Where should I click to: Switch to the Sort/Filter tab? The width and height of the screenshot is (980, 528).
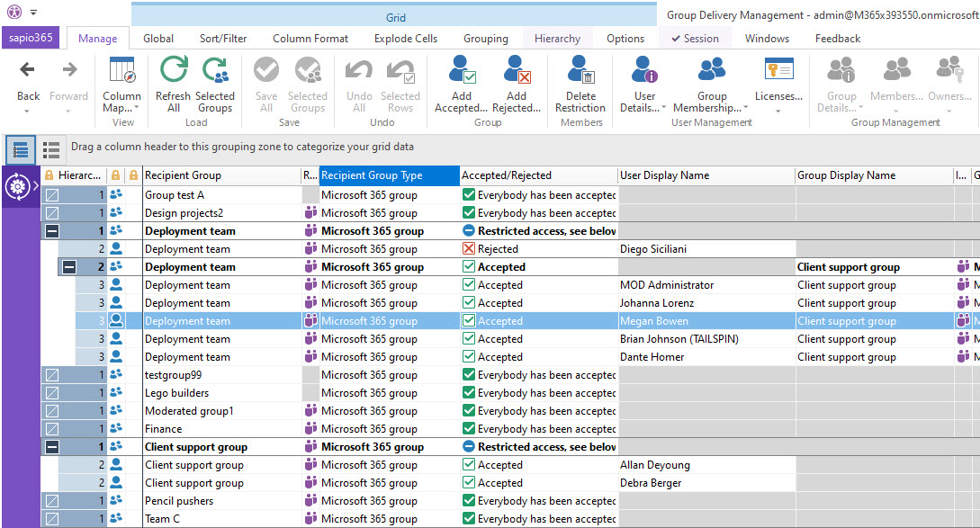pyautogui.click(x=223, y=39)
